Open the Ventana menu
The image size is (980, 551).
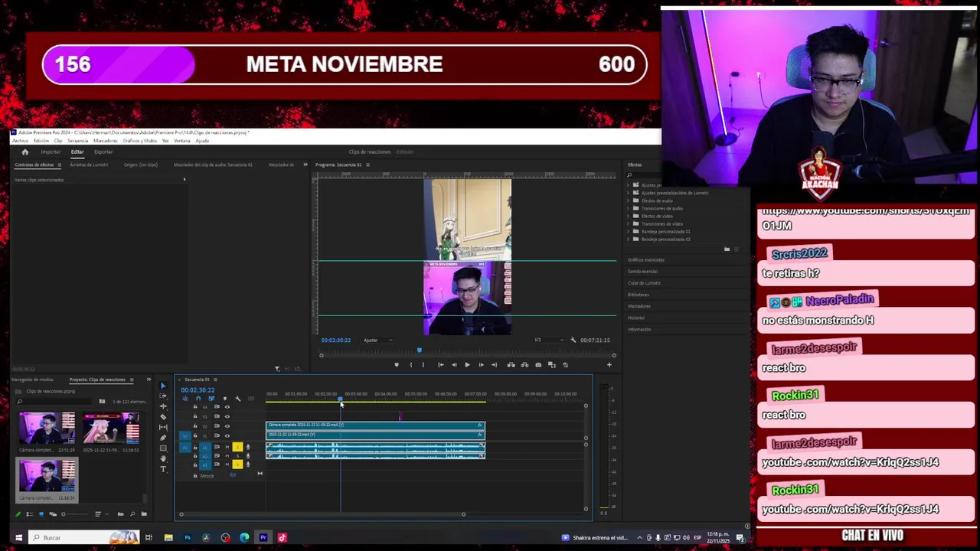pyautogui.click(x=182, y=141)
